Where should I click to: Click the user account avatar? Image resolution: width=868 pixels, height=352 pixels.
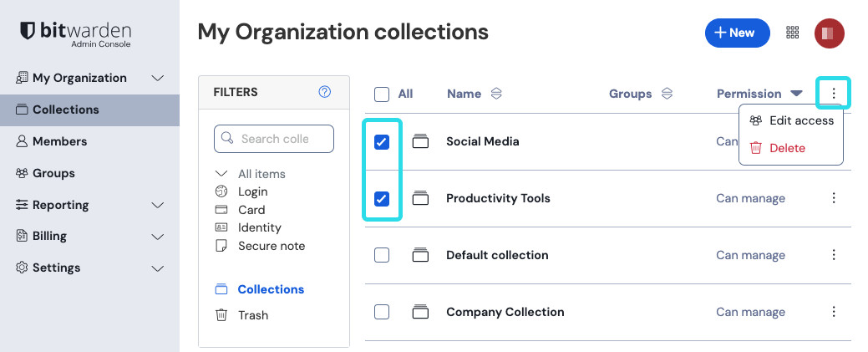point(829,33)
